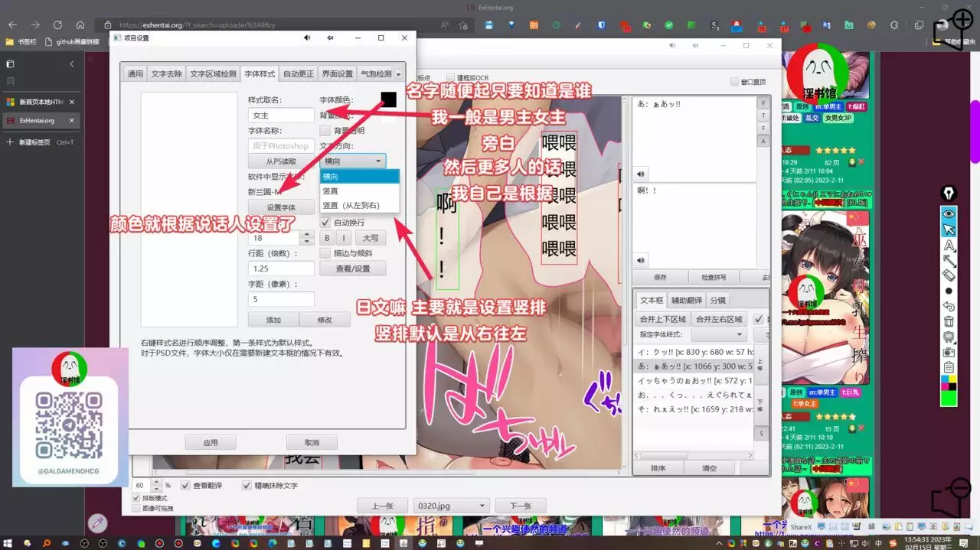Click the round pen icon on the desktop

tap(97, 523)
